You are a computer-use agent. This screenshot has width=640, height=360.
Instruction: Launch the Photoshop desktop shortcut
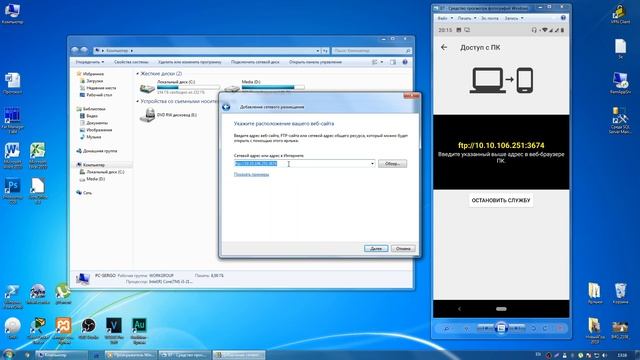coord(12,191)
